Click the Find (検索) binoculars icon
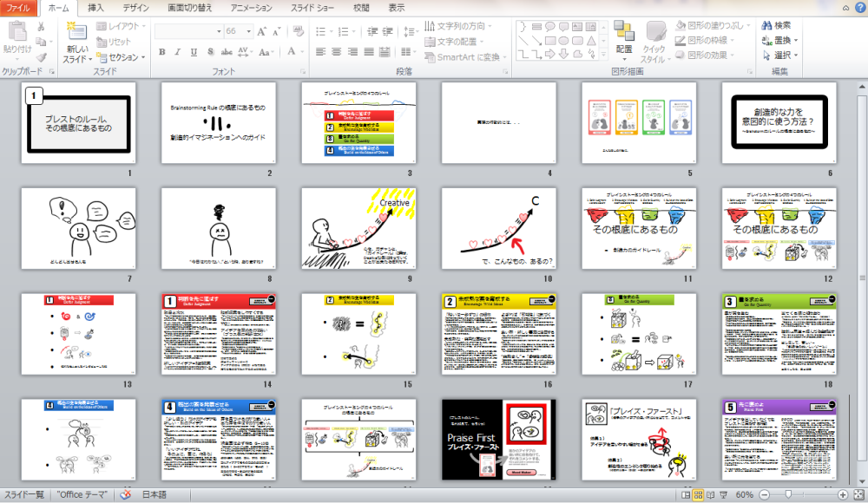Viewport: 868px width, 503px height. pos(766,25)
